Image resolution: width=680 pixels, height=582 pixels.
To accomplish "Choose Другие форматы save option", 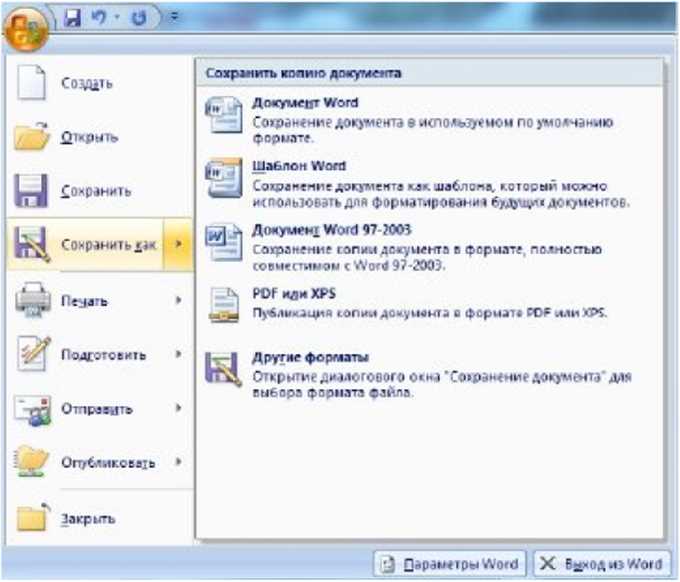I will [429, 374].
